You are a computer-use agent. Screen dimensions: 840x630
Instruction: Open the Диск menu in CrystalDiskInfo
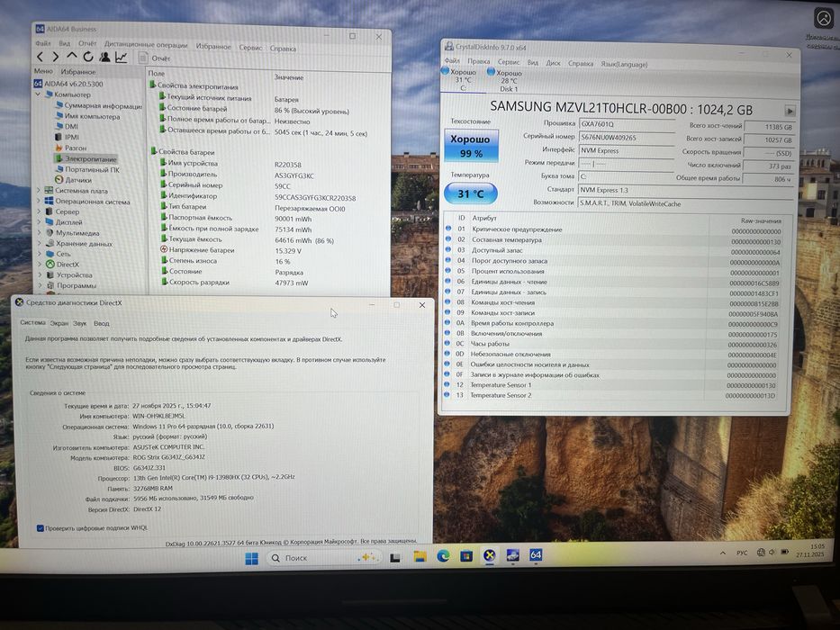click(x=553, y=63)
